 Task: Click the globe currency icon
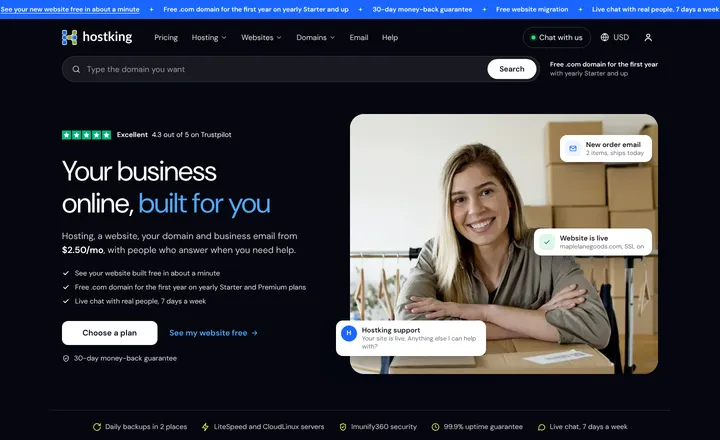(x=605, y=37)
